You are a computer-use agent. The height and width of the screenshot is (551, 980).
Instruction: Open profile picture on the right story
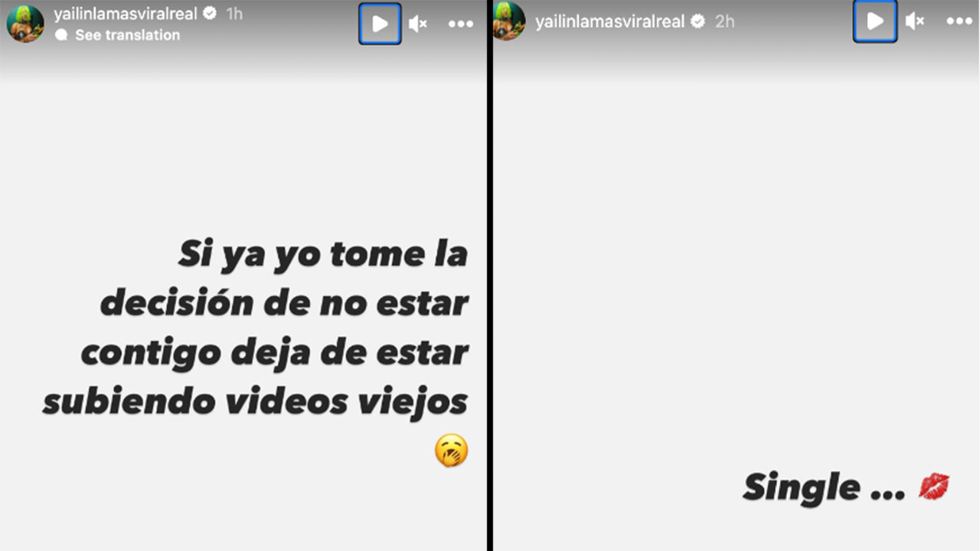coord(508,21)
